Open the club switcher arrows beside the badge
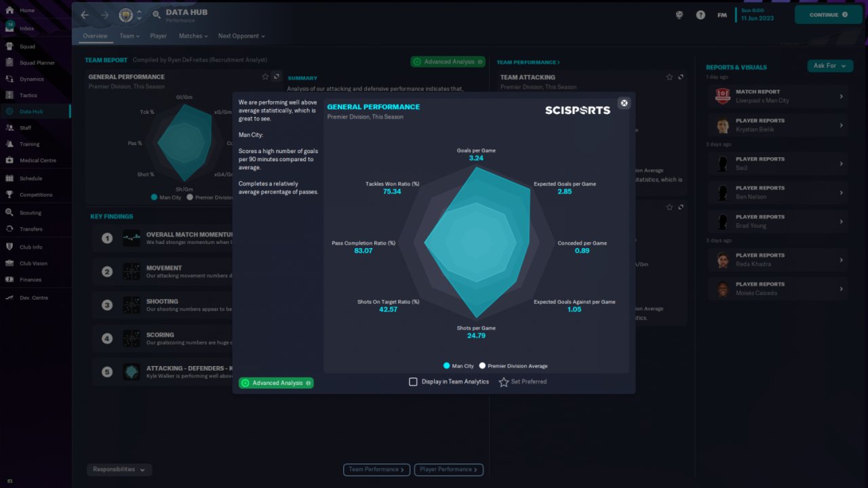The image size is (868, 488). (x=140, y=15)
